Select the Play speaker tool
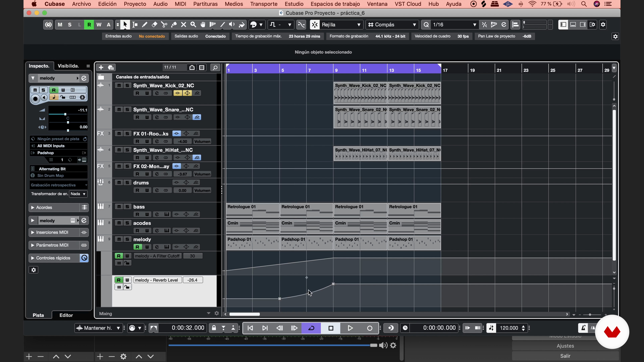Screen dimensions: 644x362 pyautogui.click(x=232, y=24)
